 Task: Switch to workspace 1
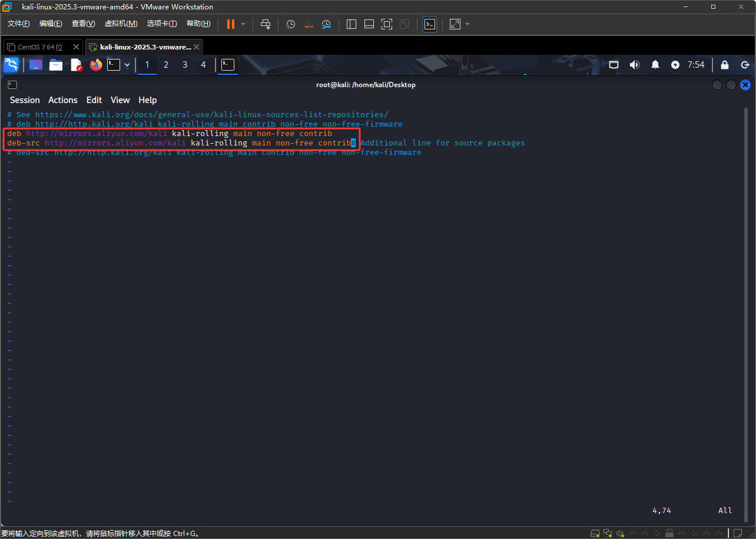click(x=147, y=65)
